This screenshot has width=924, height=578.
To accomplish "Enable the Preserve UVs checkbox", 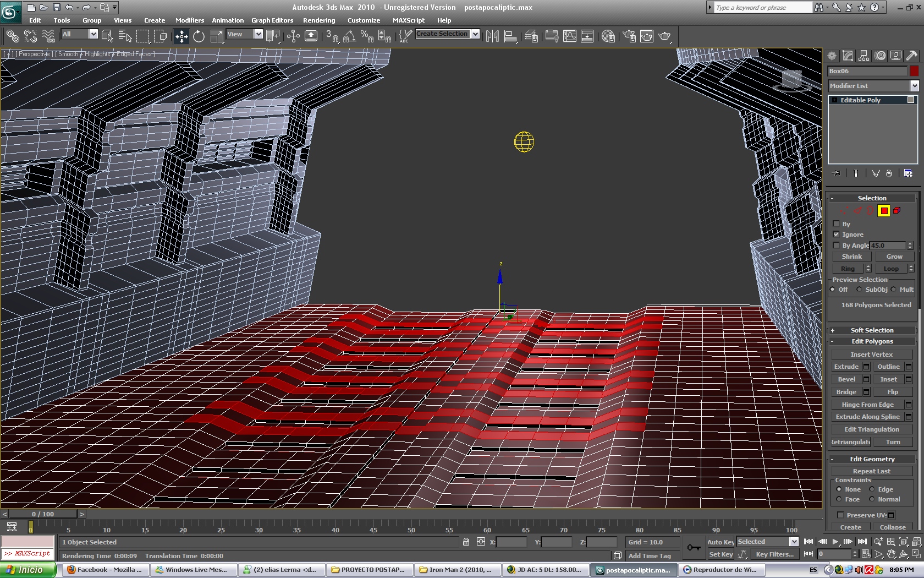I will pos(840,515).
